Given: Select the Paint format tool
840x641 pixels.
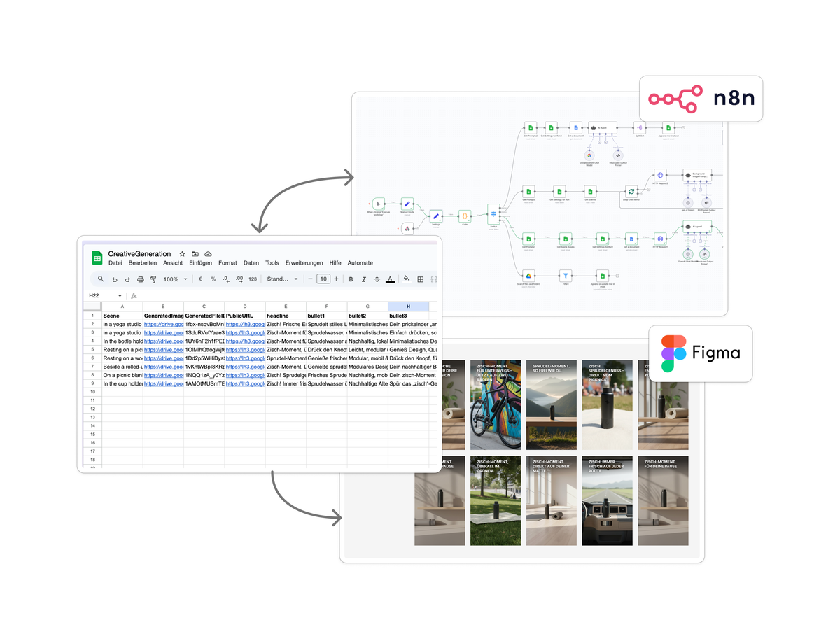Looking at the screenshot, I should coord(153,279).
